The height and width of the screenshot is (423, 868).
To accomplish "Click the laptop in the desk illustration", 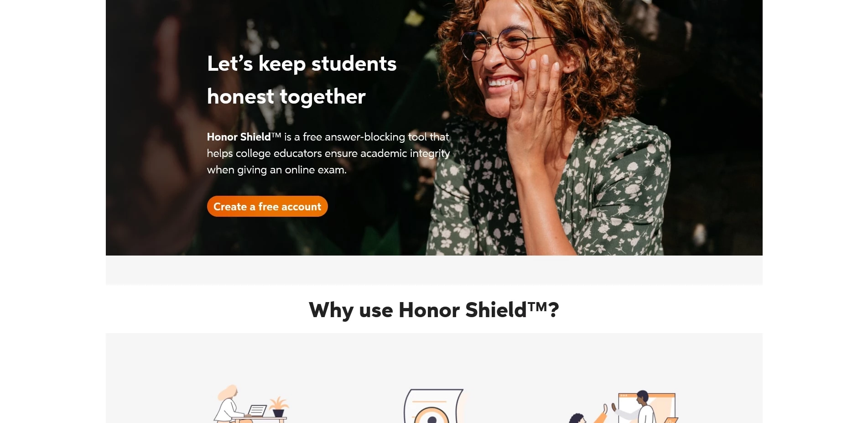I will 257,410.
